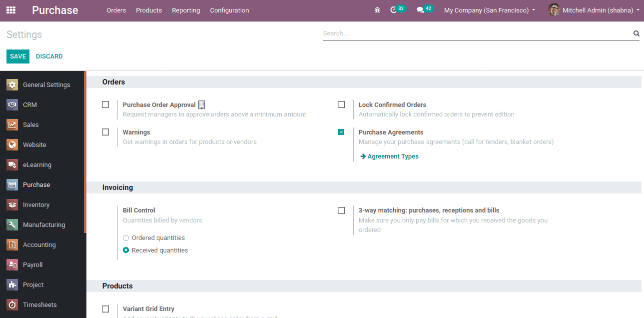The image size is (644, 318).
Task: Click the arrow icon before Agreement Types
Action: pyautogui.click(x=363, y=156)
